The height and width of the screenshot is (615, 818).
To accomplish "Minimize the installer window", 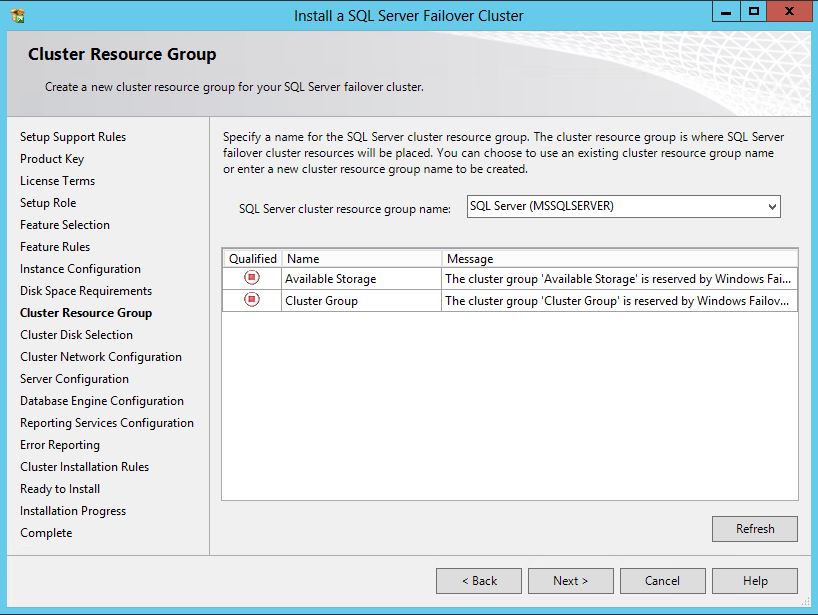I will [x=726, y=12].
